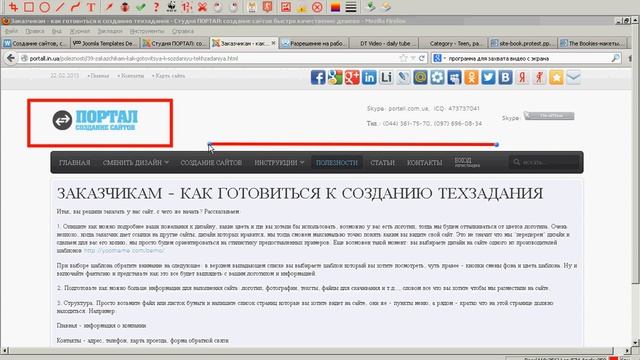Focus the site search field
Viewport: 640px width, 360px height.
[x=545, y=162]
